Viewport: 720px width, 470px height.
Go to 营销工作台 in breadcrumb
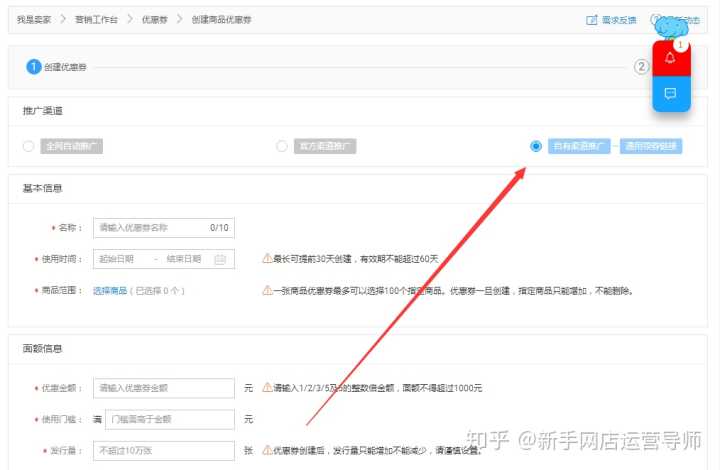(97, 20)
